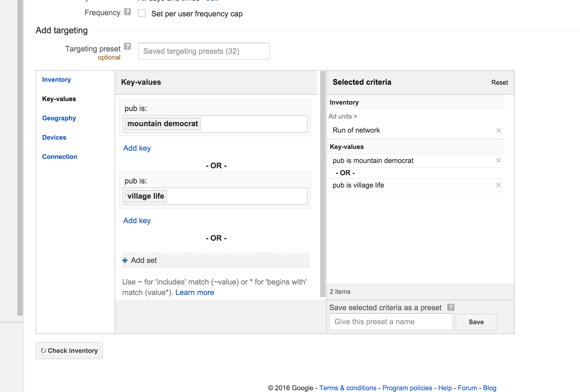The image size is (580, 392).
Task: Click refresh icon on Check inventory button
Action: [x=43, y=351]
